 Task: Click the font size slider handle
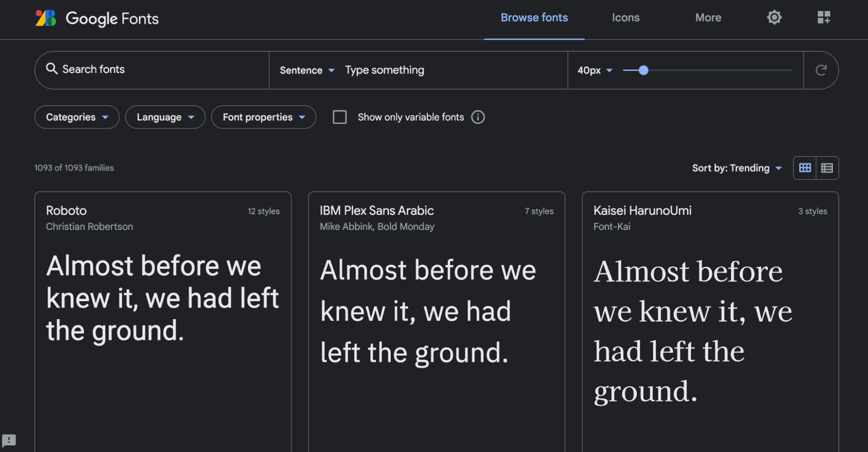coord(644,70)
